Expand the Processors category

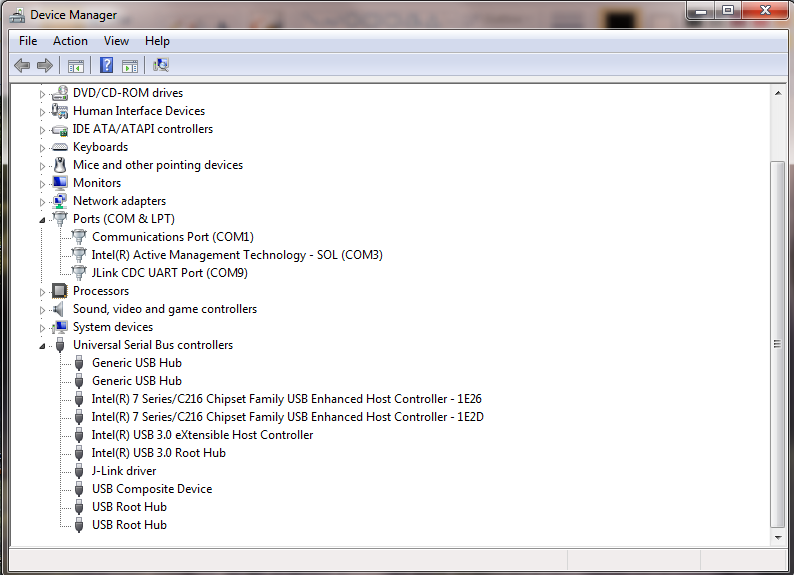(43, 291)
